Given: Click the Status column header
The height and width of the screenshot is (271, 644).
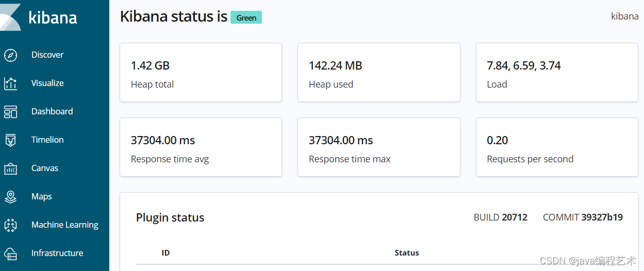Looking at the screenshot, I should (x=407, y=253).
